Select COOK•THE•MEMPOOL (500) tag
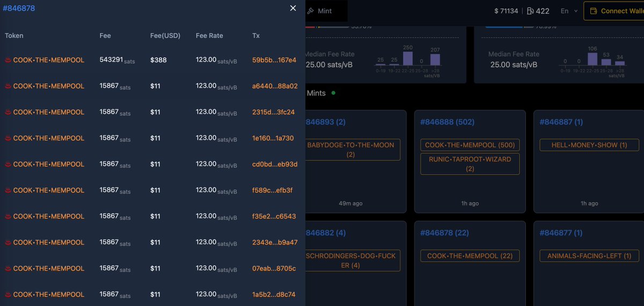Viewport: 644px width, 306px height. click(470, 145)
